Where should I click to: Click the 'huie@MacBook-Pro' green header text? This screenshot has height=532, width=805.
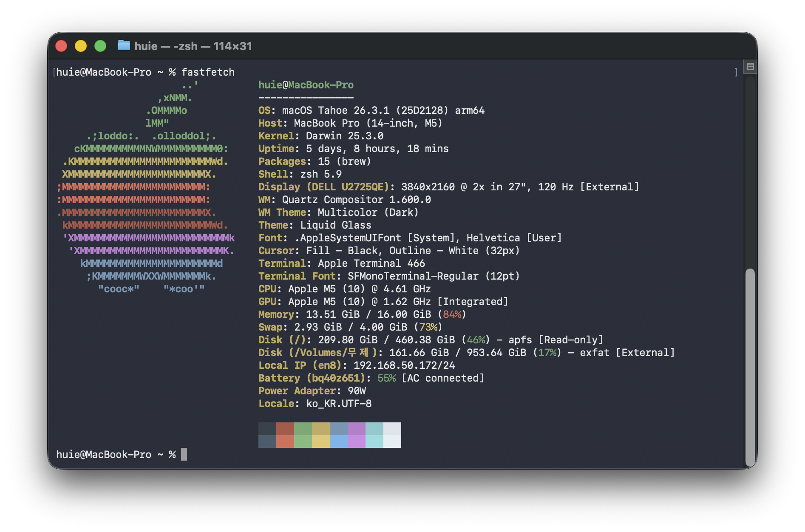(x=306, y=85)
